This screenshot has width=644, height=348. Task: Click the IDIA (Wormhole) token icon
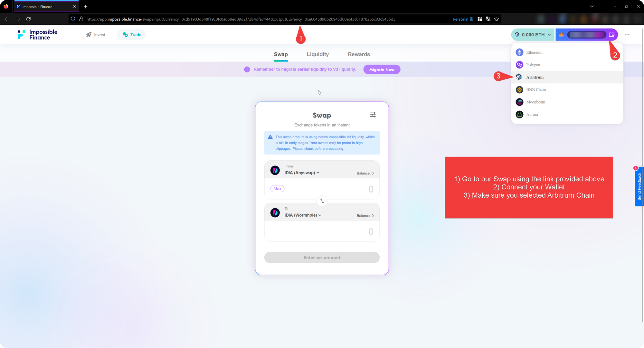tap(275, 212)
